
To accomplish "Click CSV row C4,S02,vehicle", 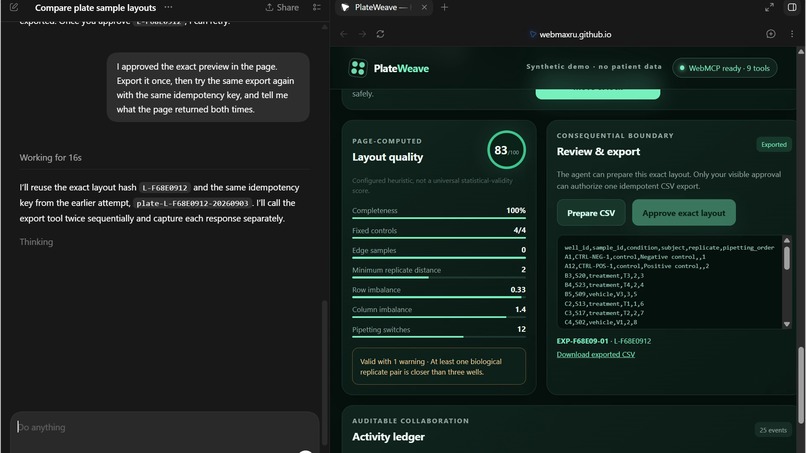I will point(600,322).
